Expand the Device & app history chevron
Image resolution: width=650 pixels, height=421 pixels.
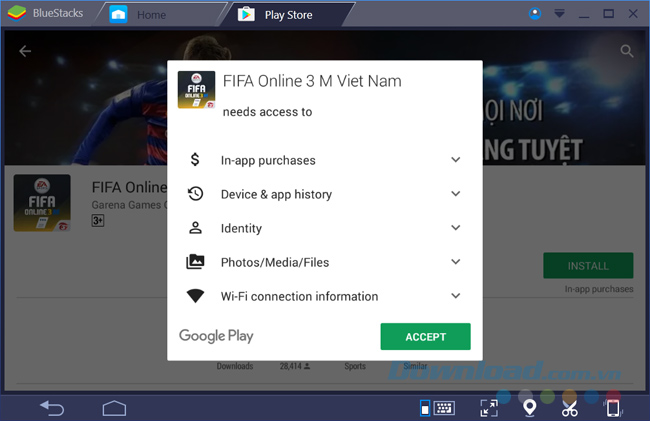point(456,194)
